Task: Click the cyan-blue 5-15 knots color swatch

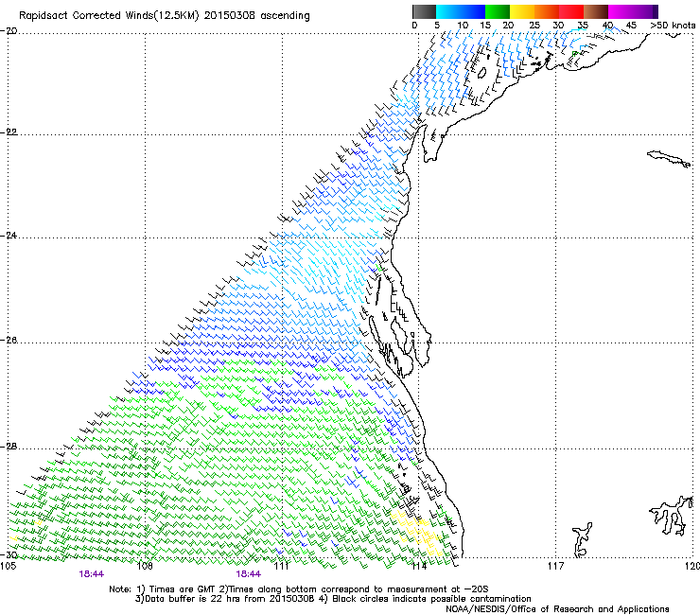Action: (461, 11)
